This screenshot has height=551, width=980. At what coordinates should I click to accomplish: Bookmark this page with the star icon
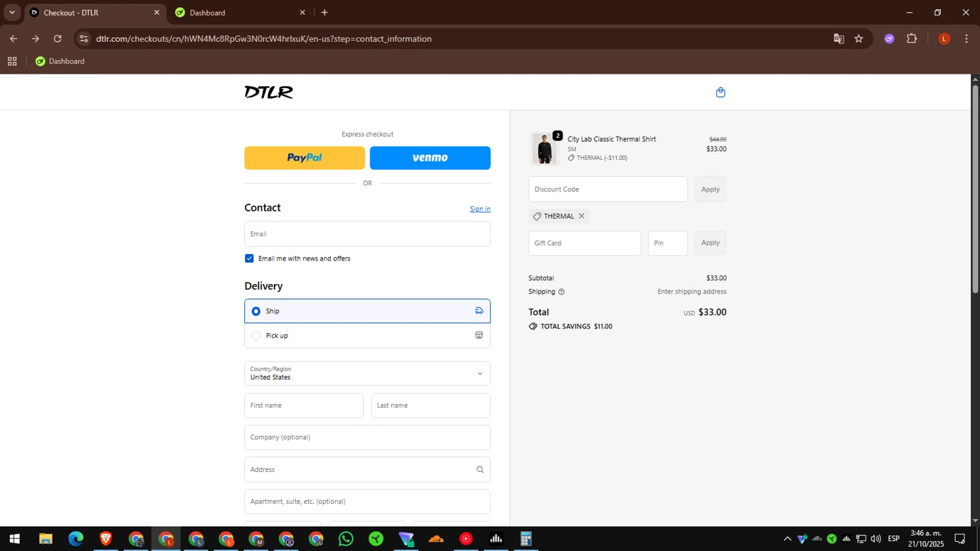pyautogui.click(x=858, y=39)
